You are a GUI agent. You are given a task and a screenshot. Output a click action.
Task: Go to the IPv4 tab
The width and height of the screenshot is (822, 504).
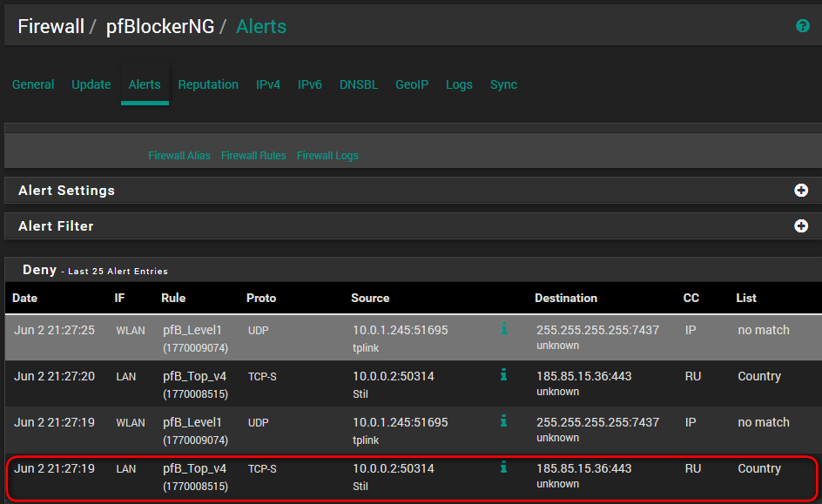click(268, 84)
